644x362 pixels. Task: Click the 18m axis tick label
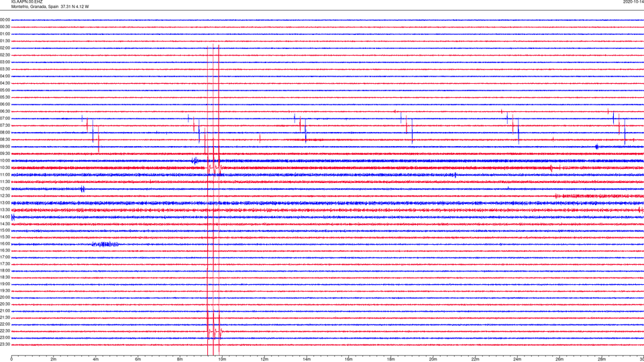tap(390, 359)
